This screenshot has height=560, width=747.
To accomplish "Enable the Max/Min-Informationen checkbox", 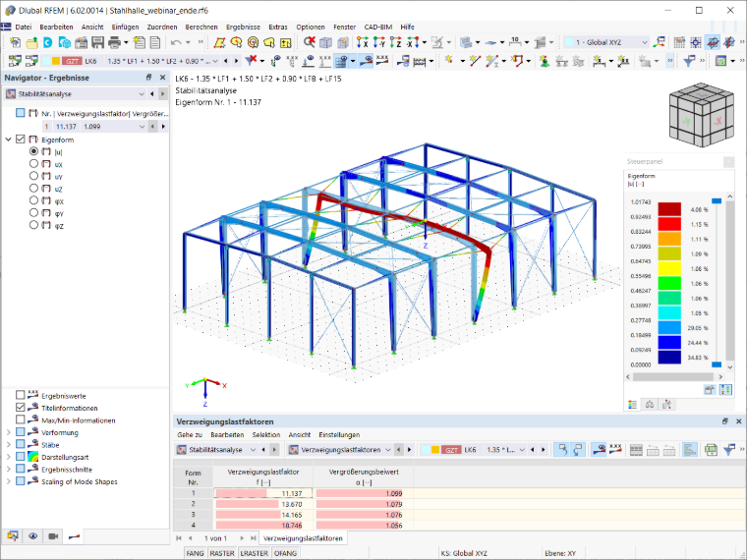I will pos(20,420).
